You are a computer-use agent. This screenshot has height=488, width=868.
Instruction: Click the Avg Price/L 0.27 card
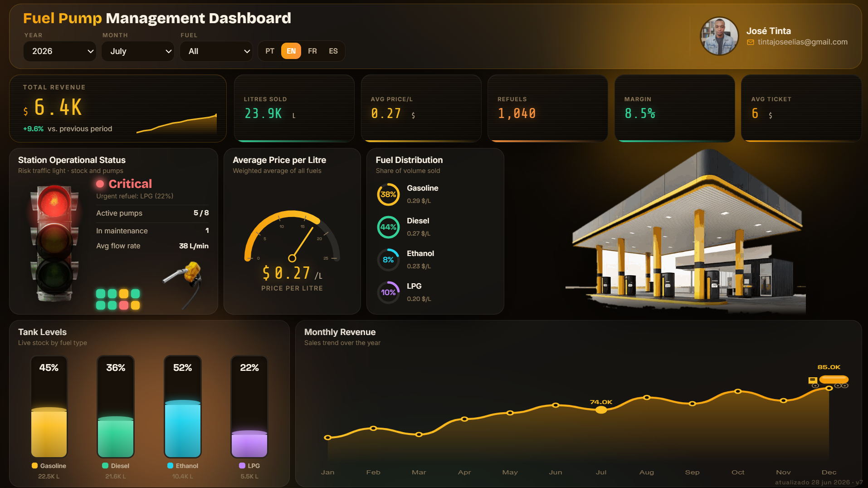tap(421, 108)
